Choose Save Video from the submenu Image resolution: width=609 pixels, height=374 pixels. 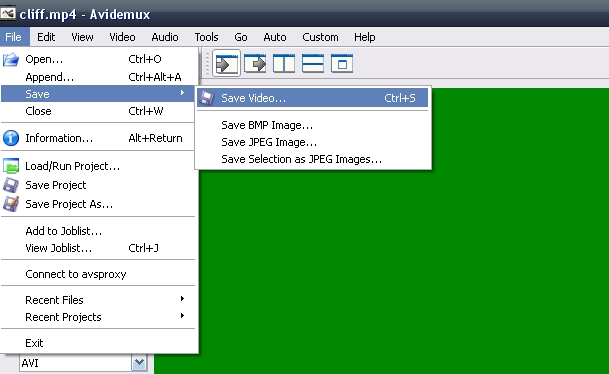(313, 98)
